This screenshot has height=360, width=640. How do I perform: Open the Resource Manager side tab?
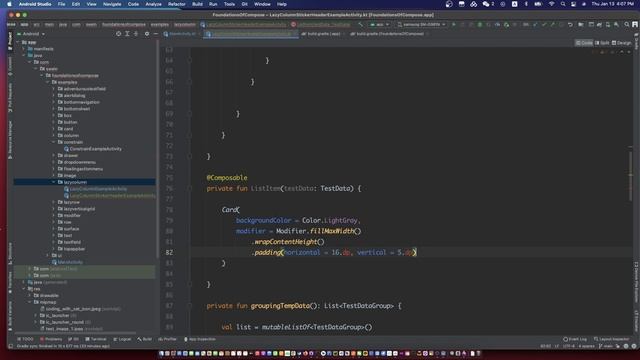coord(10,140)
